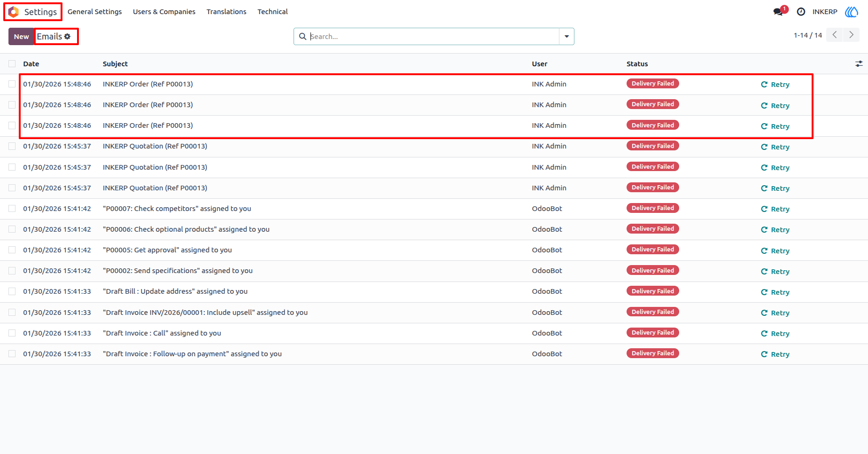Open the INKERP company name
The image size is (868, 454).
click(x=825, y=12)
